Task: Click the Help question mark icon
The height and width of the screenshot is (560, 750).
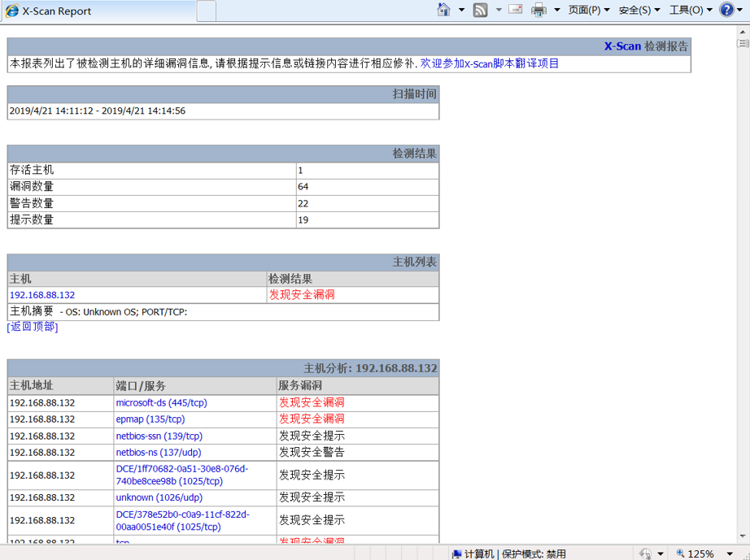Action: 726,10
